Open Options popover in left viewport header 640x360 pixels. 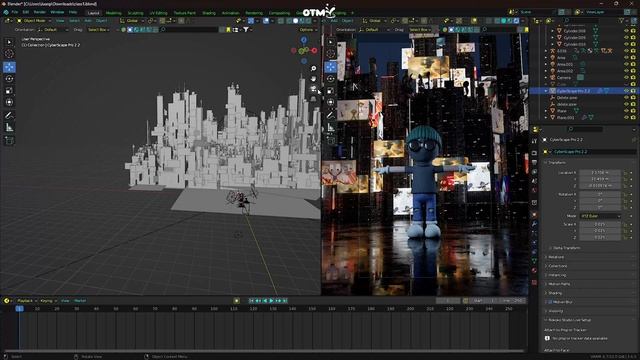[x=308, y=30]
